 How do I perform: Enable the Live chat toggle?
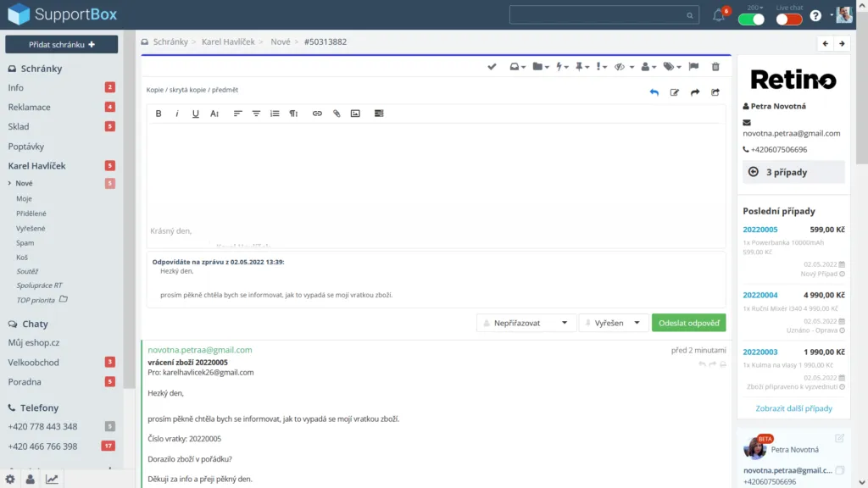click(x=788, y=18)
